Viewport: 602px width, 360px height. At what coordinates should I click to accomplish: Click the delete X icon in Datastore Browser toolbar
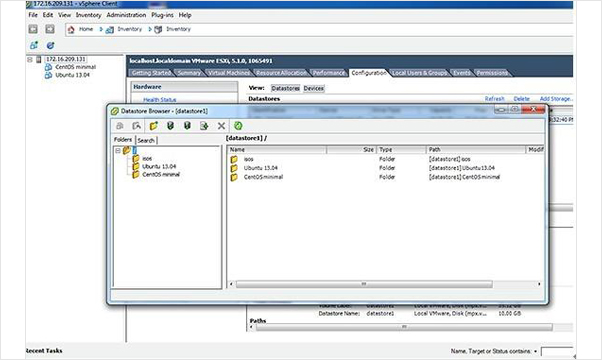[x=221, y=126]
